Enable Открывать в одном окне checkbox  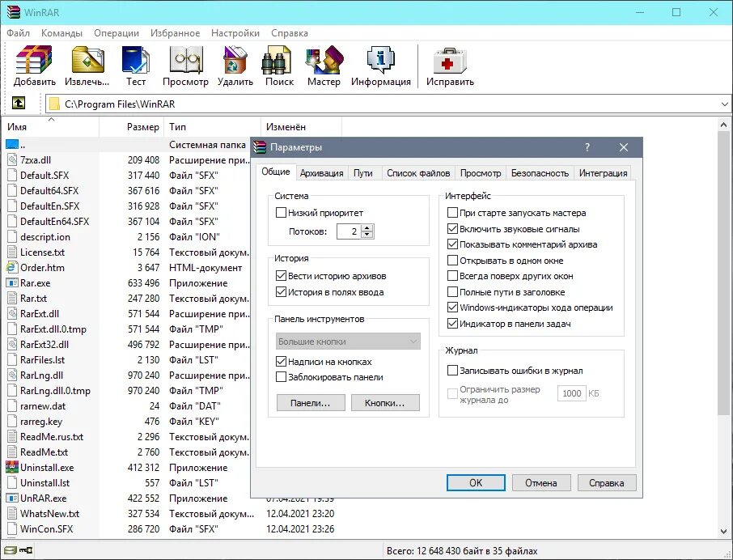pyautogui.click(x=452, y=260)
